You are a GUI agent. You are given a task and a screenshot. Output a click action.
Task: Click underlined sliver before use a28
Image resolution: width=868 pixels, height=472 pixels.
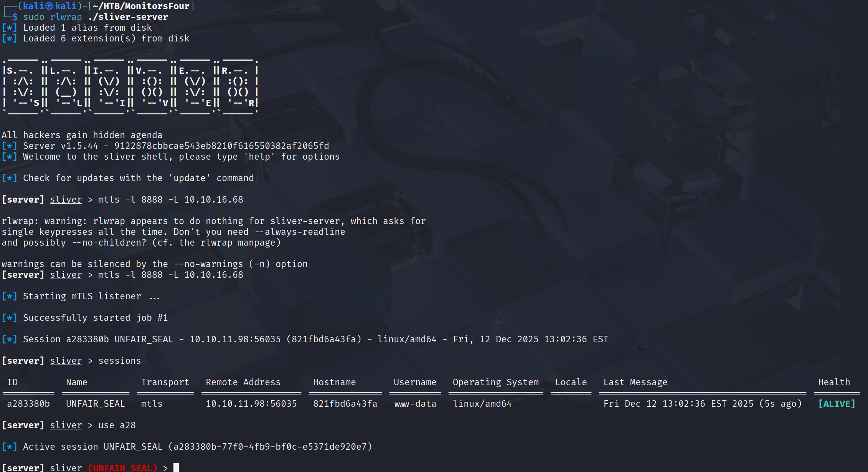point(66,425)
